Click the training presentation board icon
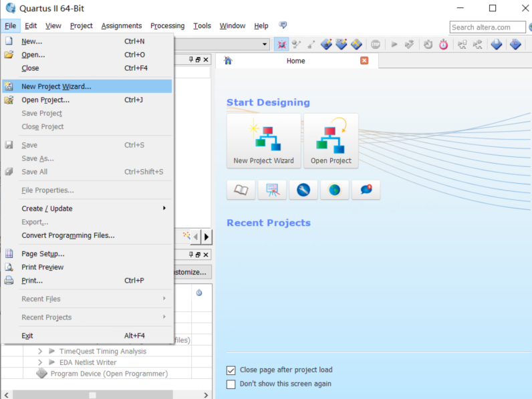 point(272,190)
